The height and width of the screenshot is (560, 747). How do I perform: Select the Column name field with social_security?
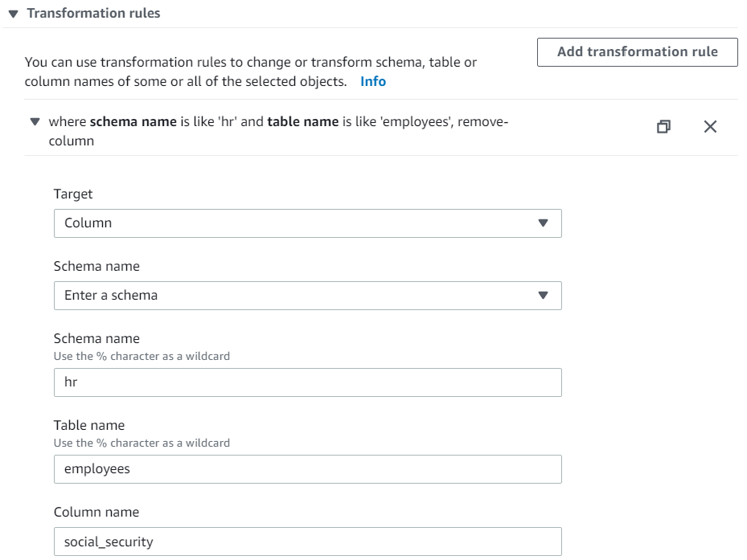307,542
